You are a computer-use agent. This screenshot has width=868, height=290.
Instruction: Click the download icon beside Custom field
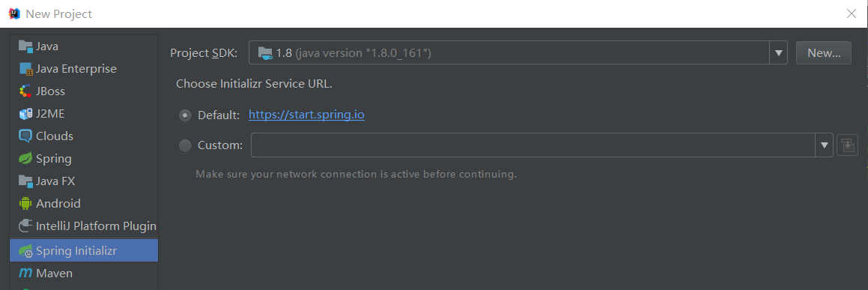(x=847, y=145)
